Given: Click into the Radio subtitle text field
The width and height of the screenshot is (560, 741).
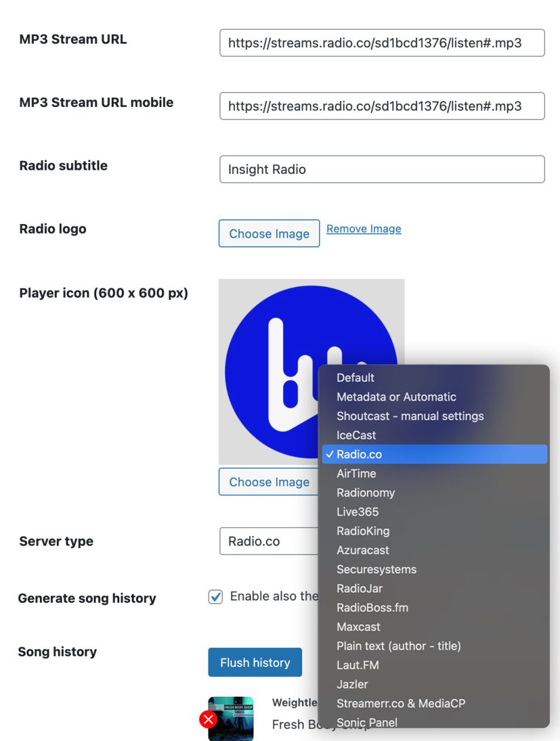Looking at the screenshot, I should 382,169.
